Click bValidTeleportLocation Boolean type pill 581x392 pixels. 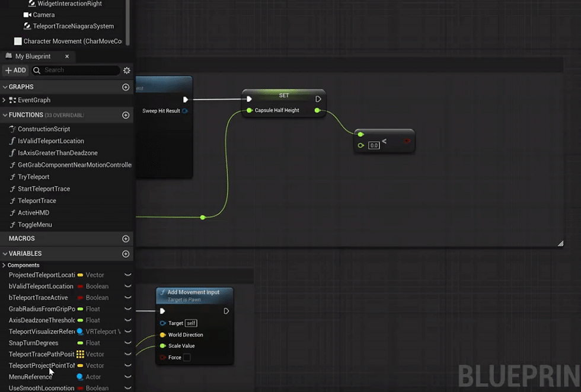tap(80, 286)
